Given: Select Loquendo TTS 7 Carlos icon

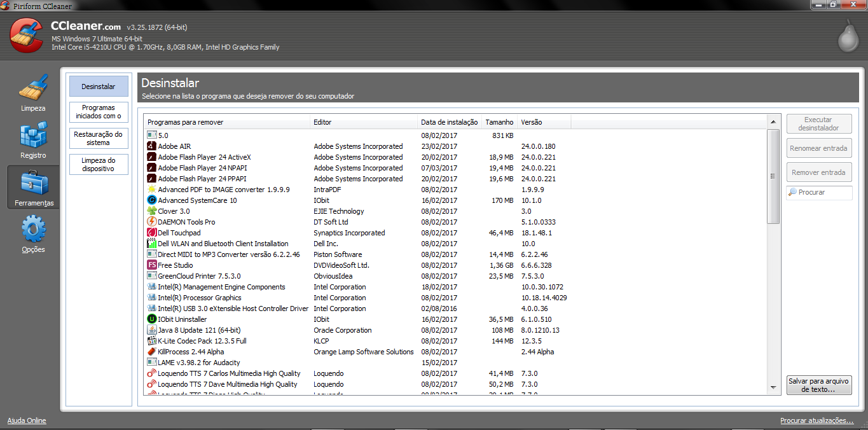Looking at the screenshot, I should tap(152, 373).
